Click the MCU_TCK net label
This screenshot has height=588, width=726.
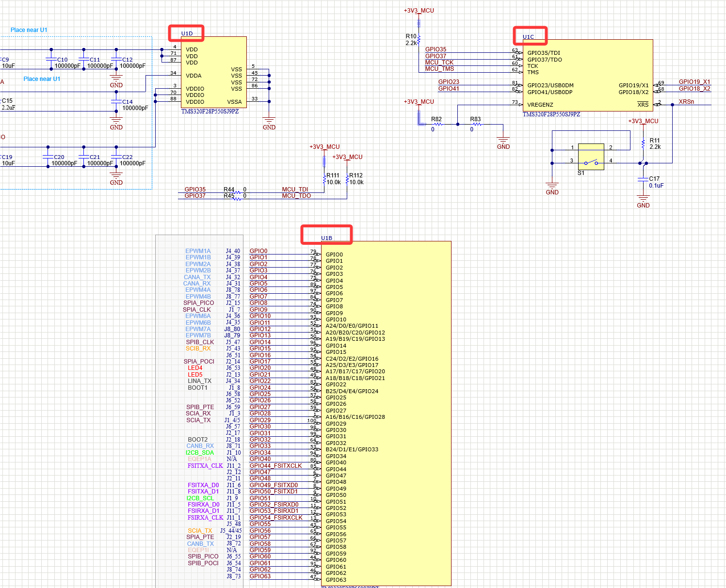[x=439, y=63]
